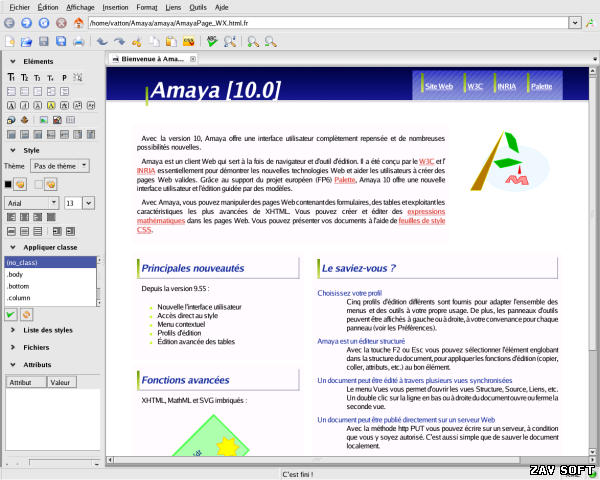Image resolution: width=600 pixels, height=480 pixels.
Task: Click the anchor link creation icon
Action: pos(24,120)
